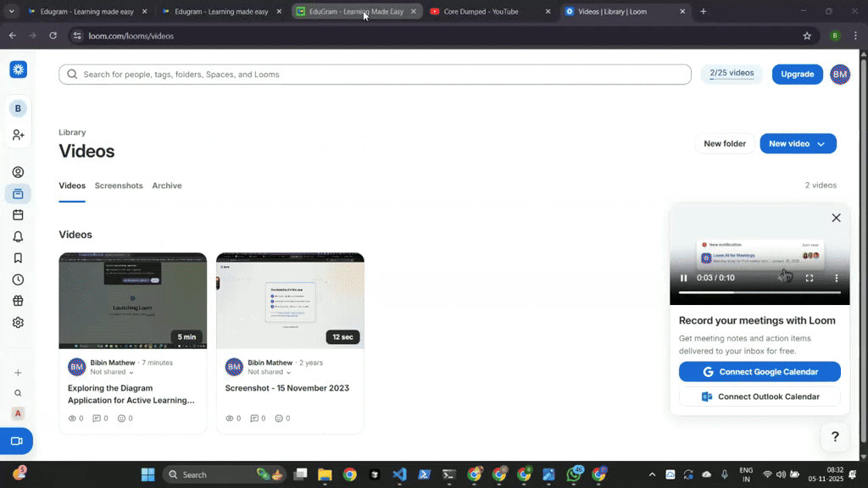868x488 pixels.
Task: Click the New folder button
Action: [x=725, y=143]
